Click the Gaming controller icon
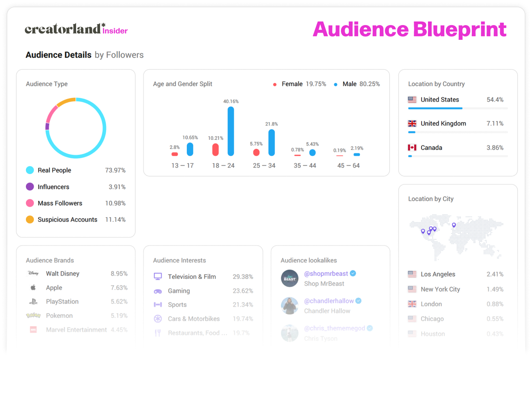The height and width of the screenshot is (401, 532). pyautogui.click(x=158, y=291)
